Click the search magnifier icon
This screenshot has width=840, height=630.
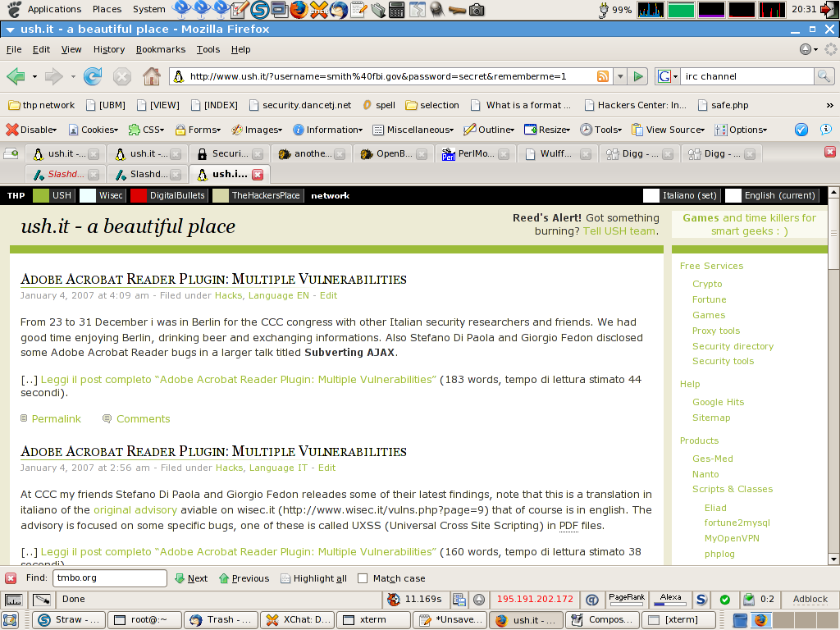824,76
